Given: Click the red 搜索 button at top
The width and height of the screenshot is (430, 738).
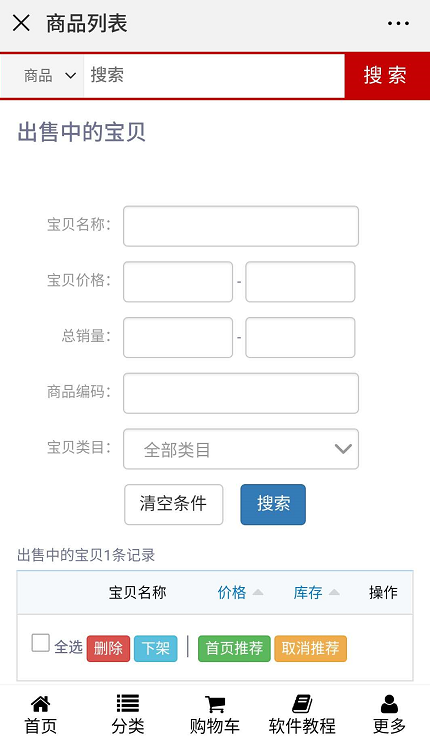Looking at the screenshot, I should coord(387,76).
